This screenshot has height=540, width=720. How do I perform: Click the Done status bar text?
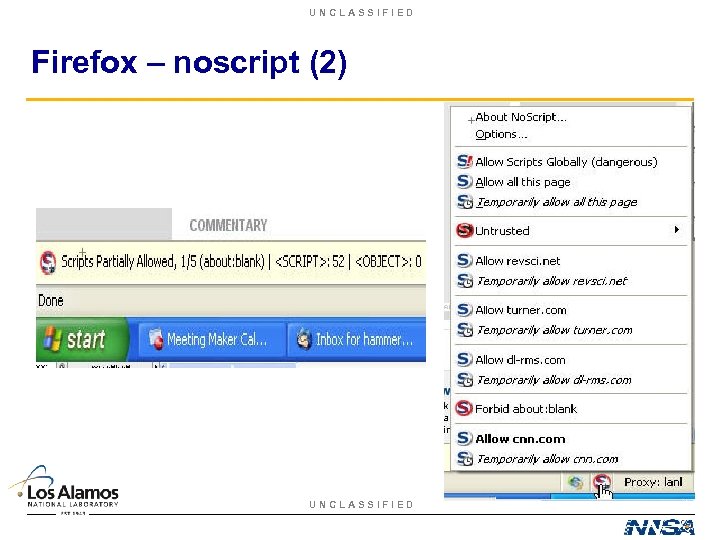tap(51, 301)
